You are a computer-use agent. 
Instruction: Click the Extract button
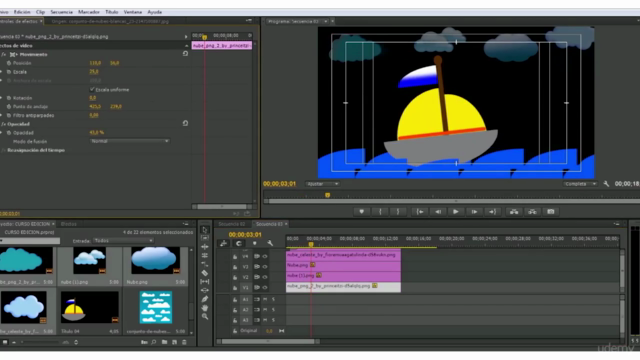coord(532,211)
